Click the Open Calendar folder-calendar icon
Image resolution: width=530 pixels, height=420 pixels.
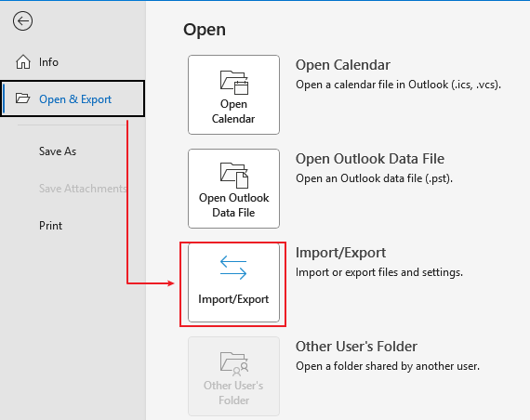(x=234, y=82)
